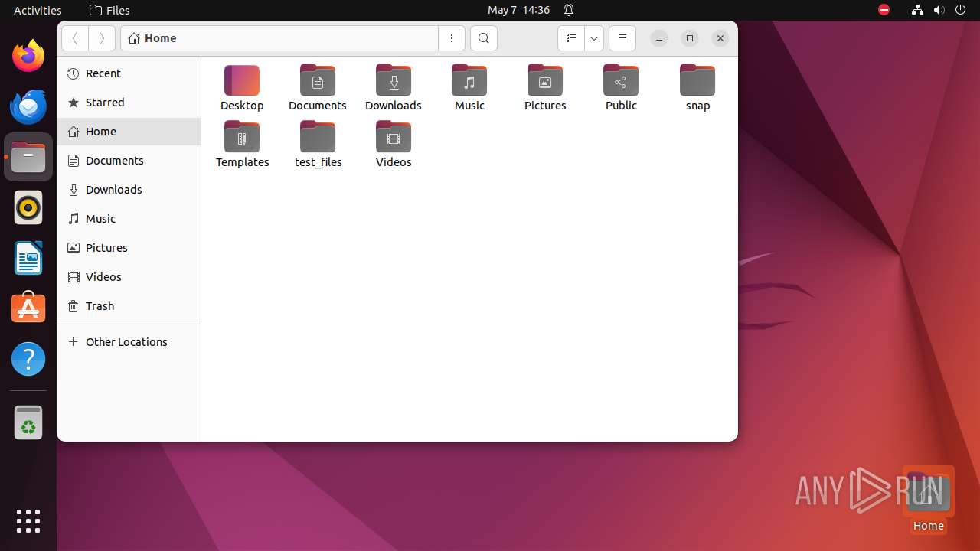This screenshot has width=980, height=551.
Task: Show Starred items in the sidebar
Action: tap(129, 103)
